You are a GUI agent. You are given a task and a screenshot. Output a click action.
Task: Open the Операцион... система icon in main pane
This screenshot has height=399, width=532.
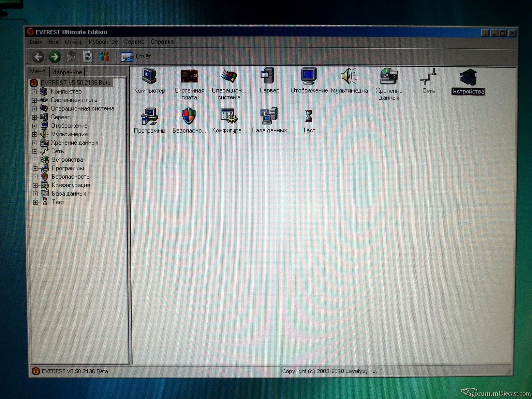coord(229,84)
